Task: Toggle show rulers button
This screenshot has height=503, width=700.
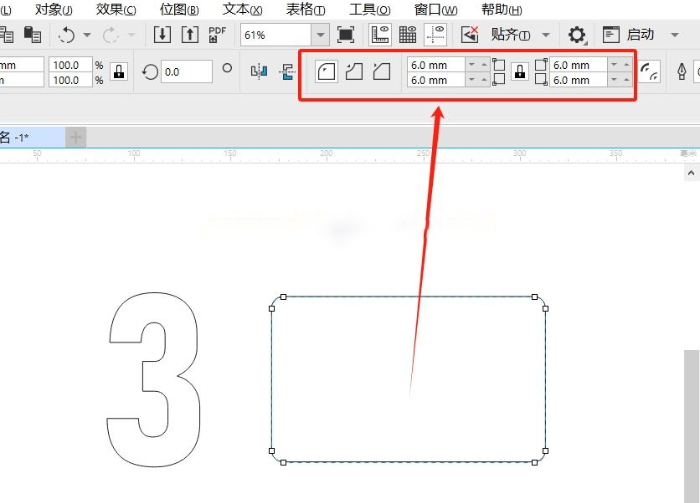Action: click(x=380, y=35)
